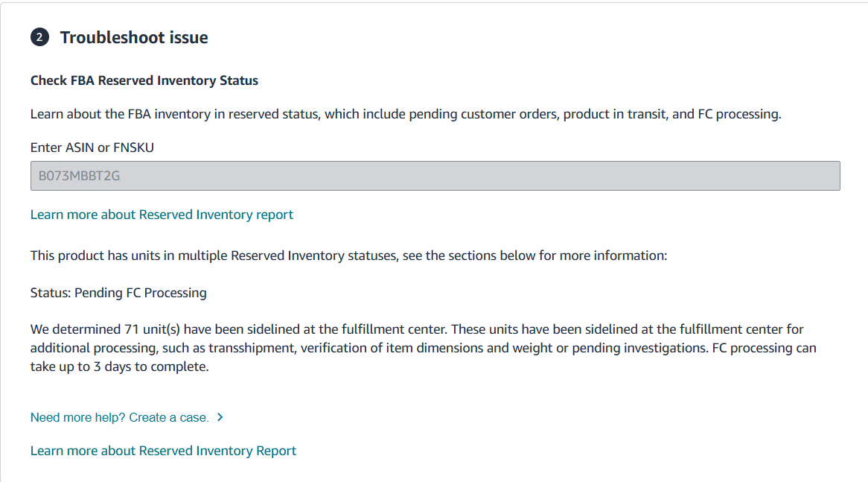Click "see the sections below for more information" text

[534, 256]
